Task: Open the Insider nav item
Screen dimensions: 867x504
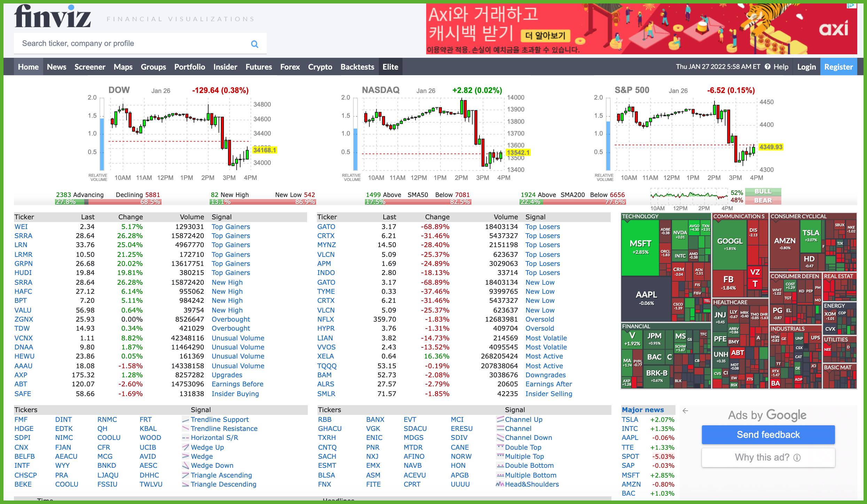Action: [225, 67]
